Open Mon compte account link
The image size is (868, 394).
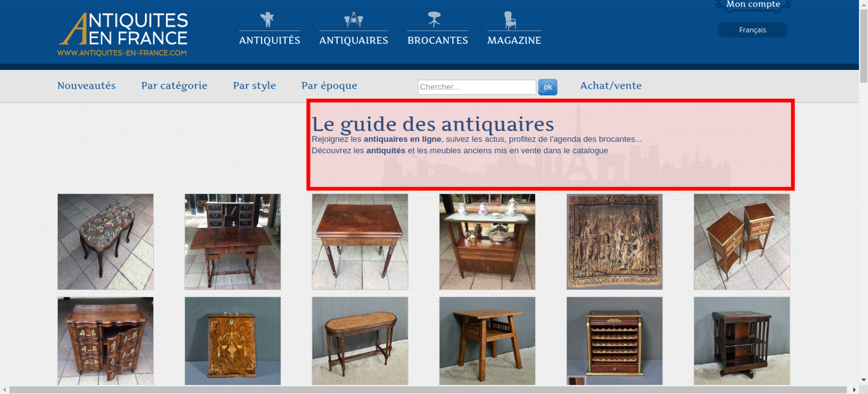coord(753,4)
